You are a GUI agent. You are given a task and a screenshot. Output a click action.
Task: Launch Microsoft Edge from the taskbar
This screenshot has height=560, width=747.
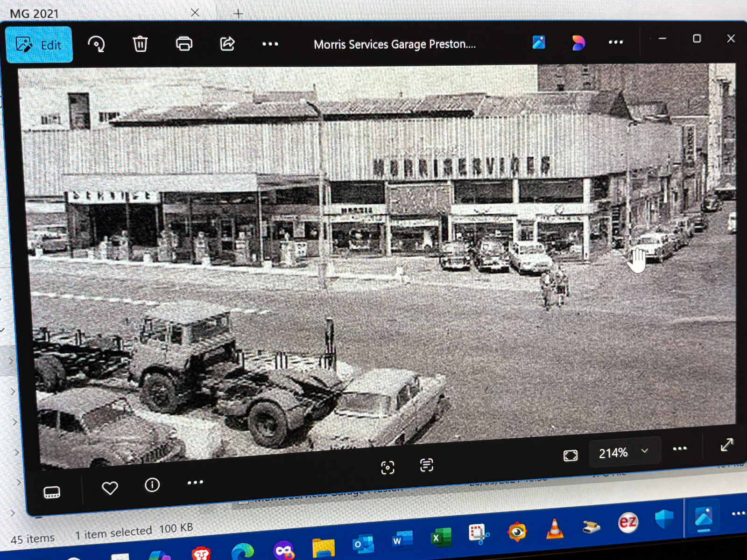(243, 552)
